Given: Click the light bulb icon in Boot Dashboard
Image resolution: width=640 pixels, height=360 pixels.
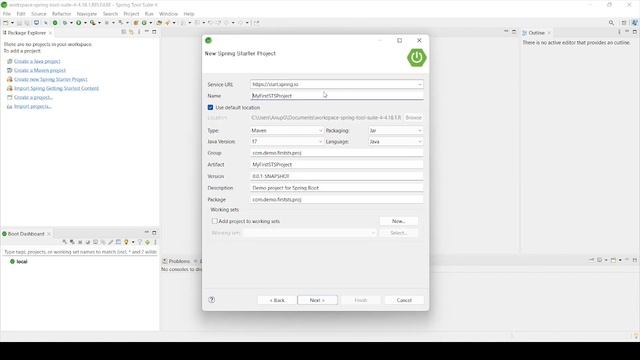Looking at the screenshot, I should (126, 242).
